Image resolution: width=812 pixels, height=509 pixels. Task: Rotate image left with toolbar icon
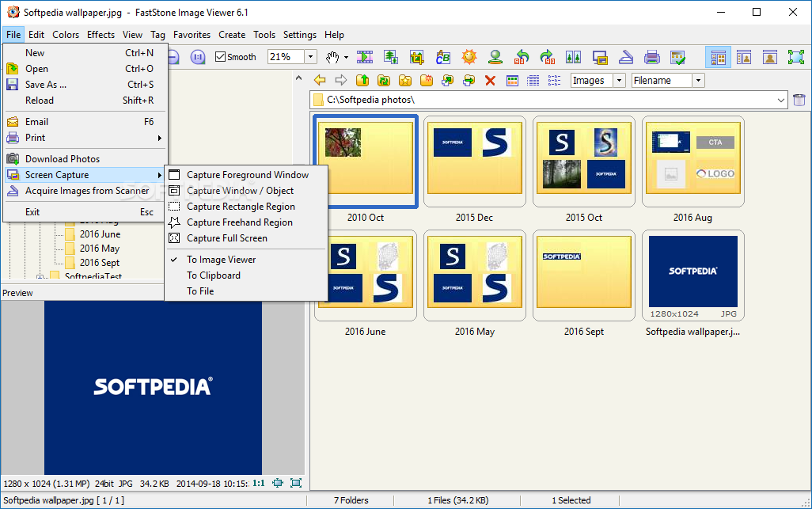522,57
